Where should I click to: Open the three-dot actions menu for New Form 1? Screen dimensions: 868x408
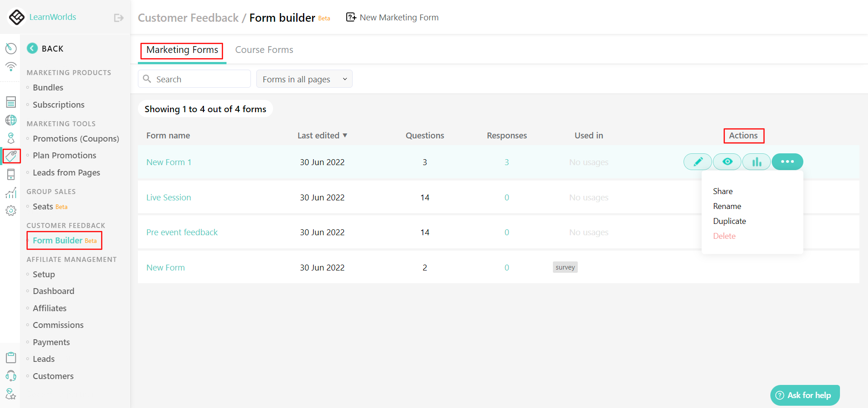787,161
